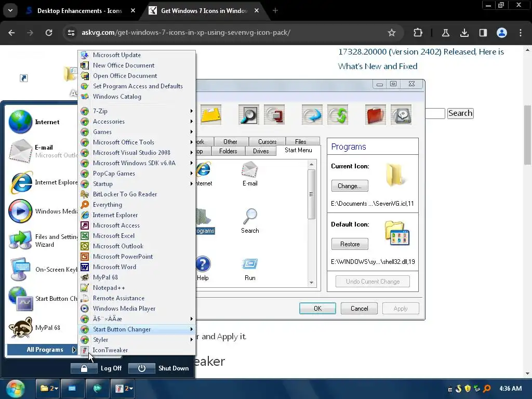Switch to the Cursors tab
532x399 pixels.
(268, 141)
